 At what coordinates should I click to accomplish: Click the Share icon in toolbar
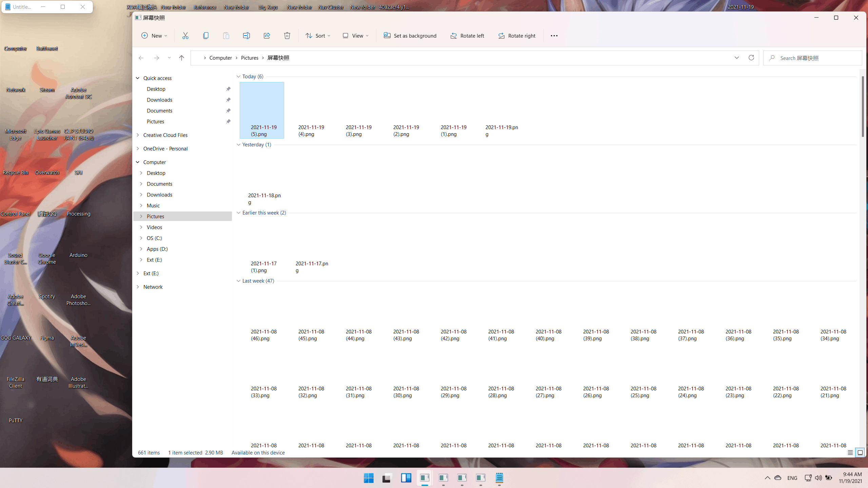coord(267,36)
